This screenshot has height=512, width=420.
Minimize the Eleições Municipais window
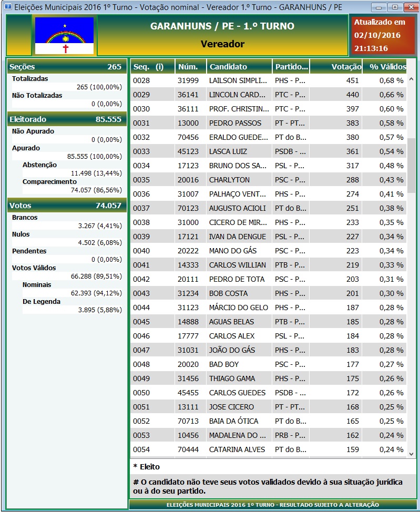click(x=378, y=7)
